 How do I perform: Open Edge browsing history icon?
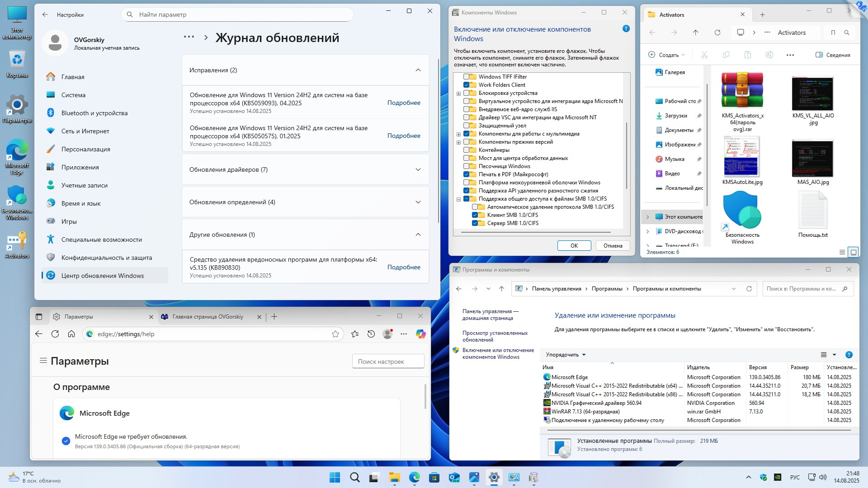tap(371, 334)
